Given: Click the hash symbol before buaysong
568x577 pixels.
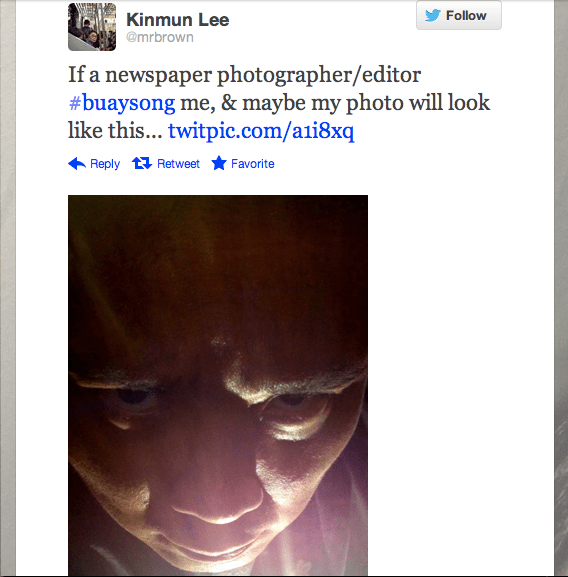Looking at the screenshot, I should 75,103.
